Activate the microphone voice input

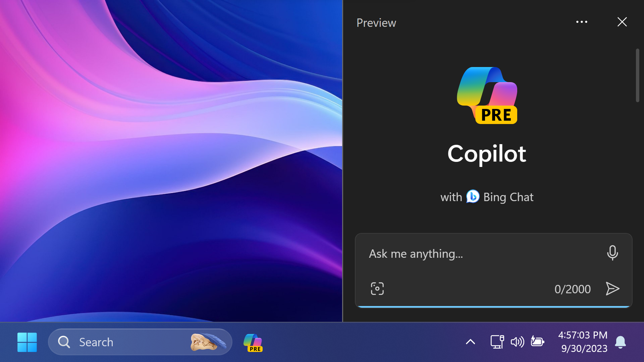point(612,253)
